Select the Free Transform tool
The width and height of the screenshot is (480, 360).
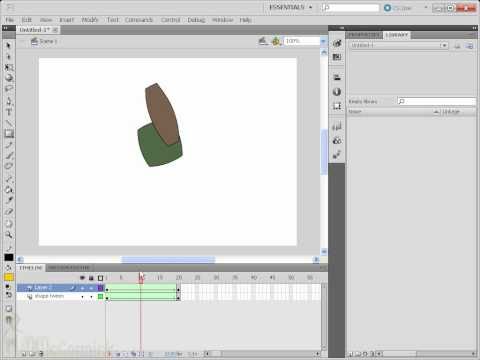pos(9,67)
